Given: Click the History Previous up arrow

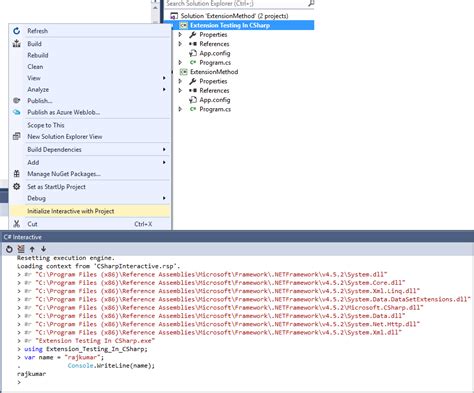Looking at the screenshot, I should click(32, 249).
